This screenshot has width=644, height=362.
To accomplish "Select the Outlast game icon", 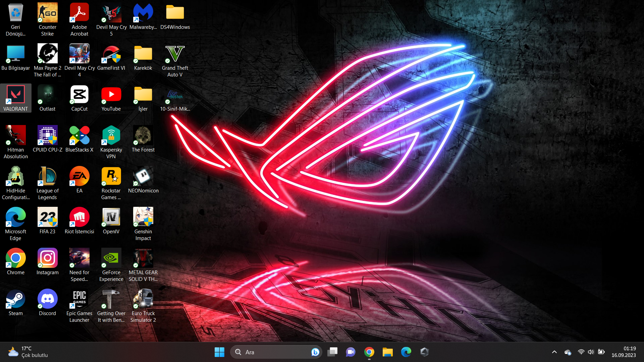I will 47,98.
